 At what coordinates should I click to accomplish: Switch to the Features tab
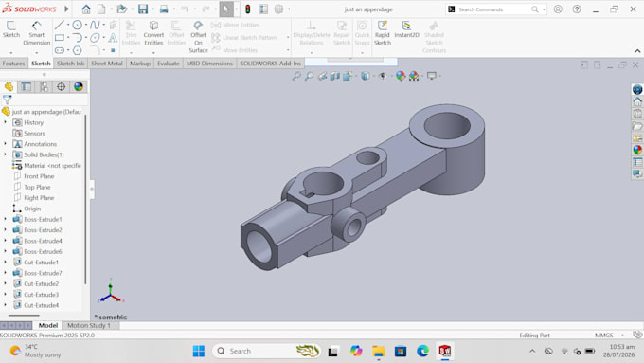click(13, 64)
